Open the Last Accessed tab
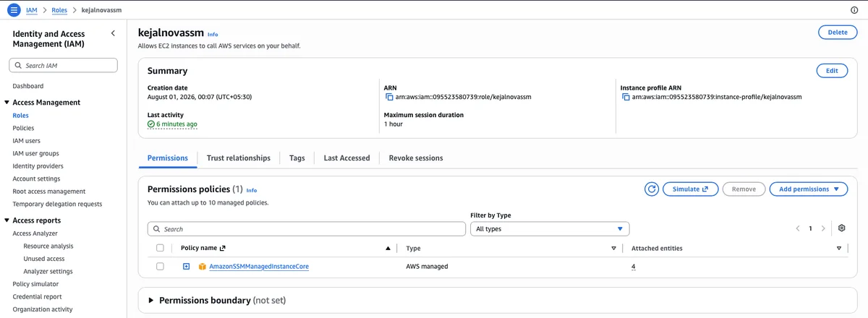Image resolution: width=868 pixels, height=318 pixels. [x=346, y=158]
